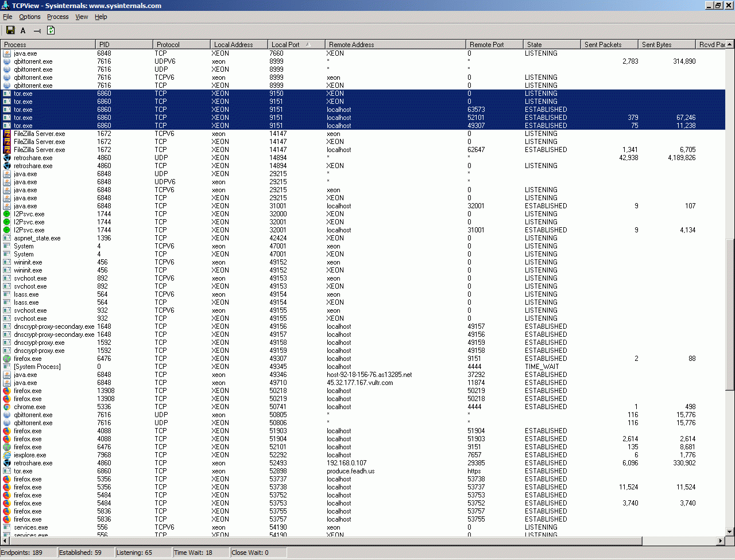Click the remote address produce.feadh.us
735x560 pixels.
351,471
